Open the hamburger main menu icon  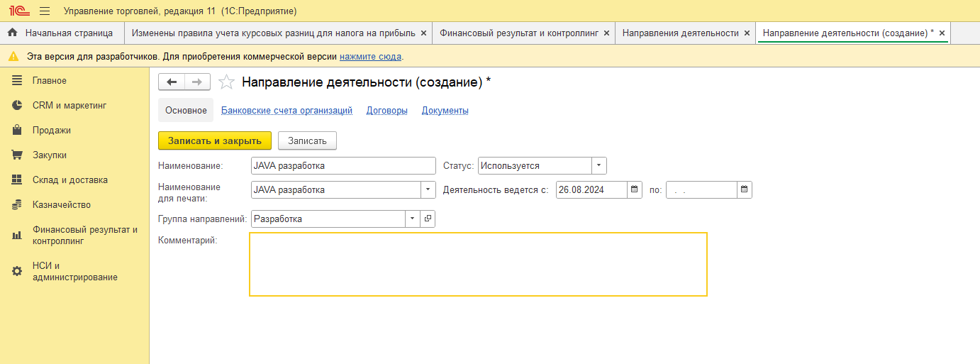45,11
